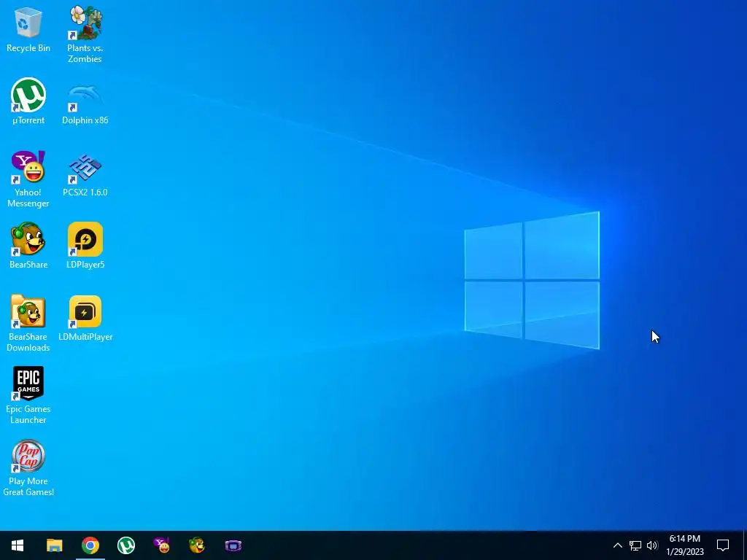
Task: Open the clock showing 6:14 PM
Action: coord(684,545)
